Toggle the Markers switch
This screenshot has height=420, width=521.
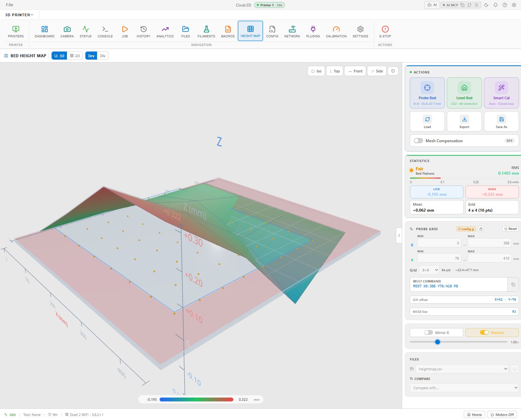click(484, 332)
